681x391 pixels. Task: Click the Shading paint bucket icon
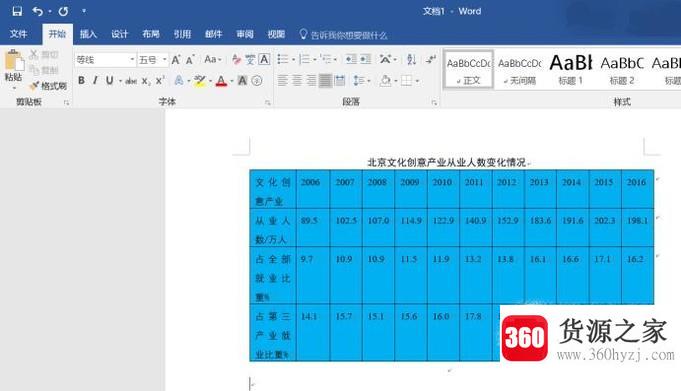pos(385,81)
